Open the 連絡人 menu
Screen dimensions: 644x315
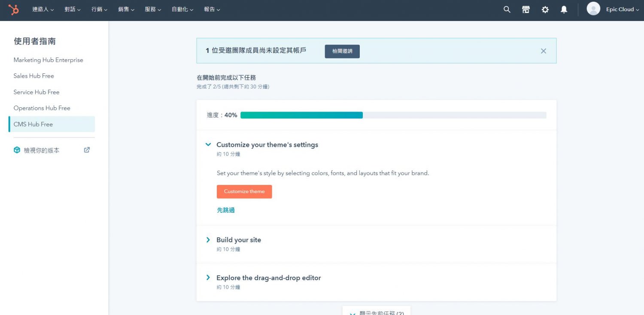pyautogui.click(x=43, y=9)
